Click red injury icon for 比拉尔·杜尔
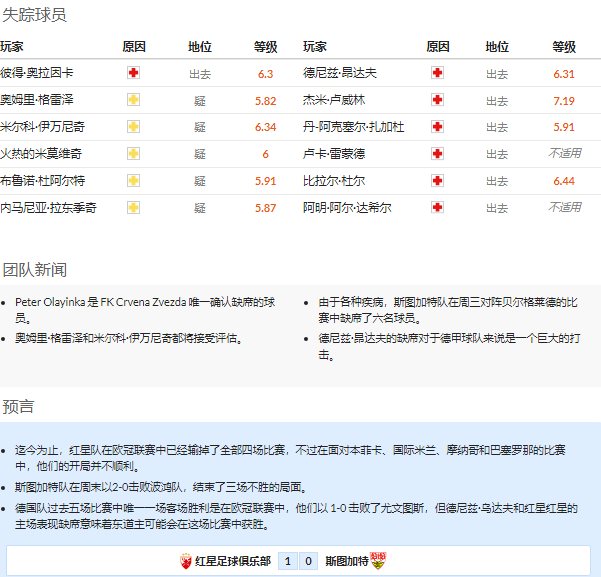This screenshot has width=601, height=577. pyautogui.click(x=437, y=181)
